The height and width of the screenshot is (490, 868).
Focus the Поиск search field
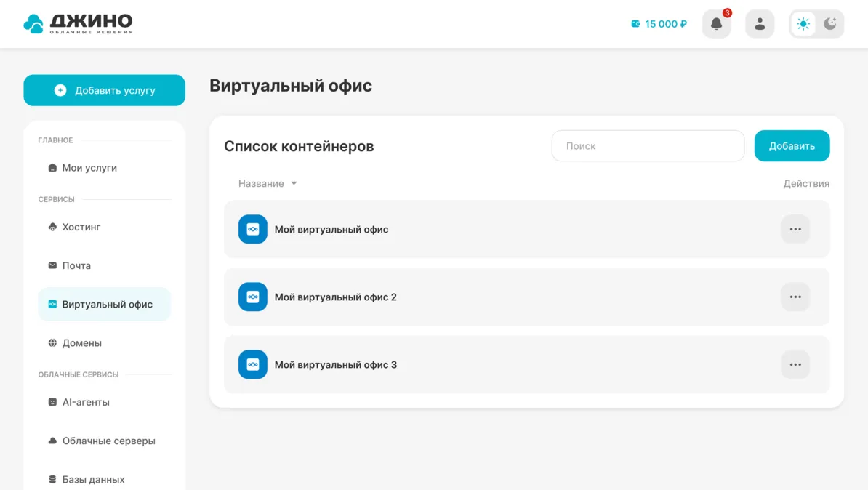coord(648,146)
